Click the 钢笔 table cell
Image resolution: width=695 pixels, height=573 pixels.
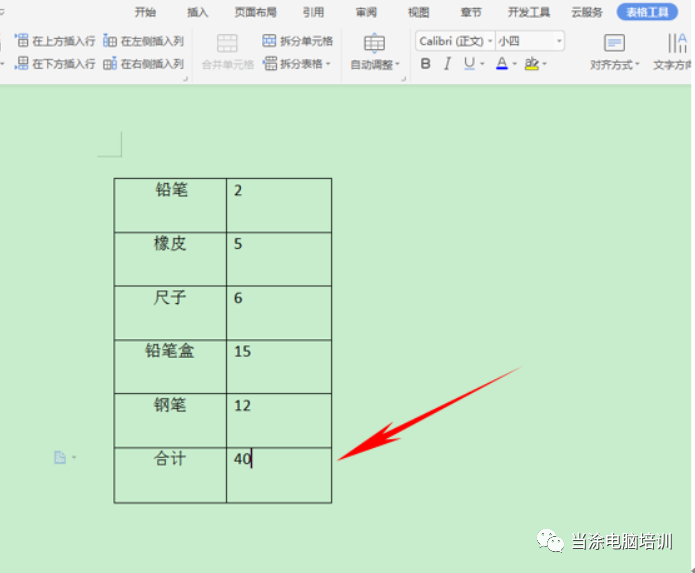pyautogui.click(x=170, y=420)
